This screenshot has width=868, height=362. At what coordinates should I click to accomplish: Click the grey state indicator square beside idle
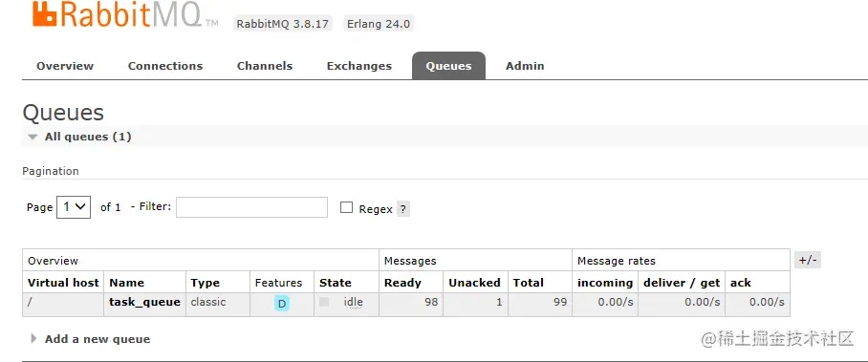coord(324,302)
